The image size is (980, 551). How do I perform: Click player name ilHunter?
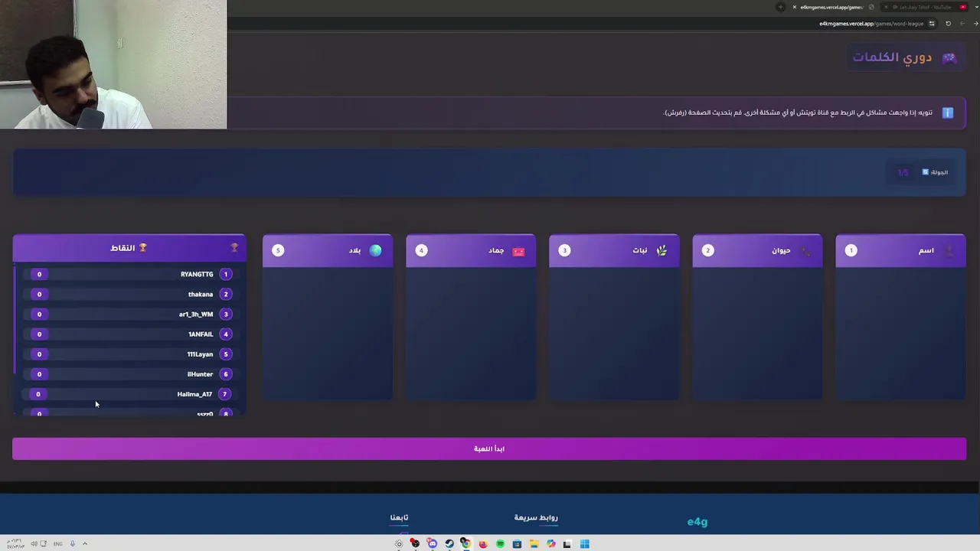[200, 373]
